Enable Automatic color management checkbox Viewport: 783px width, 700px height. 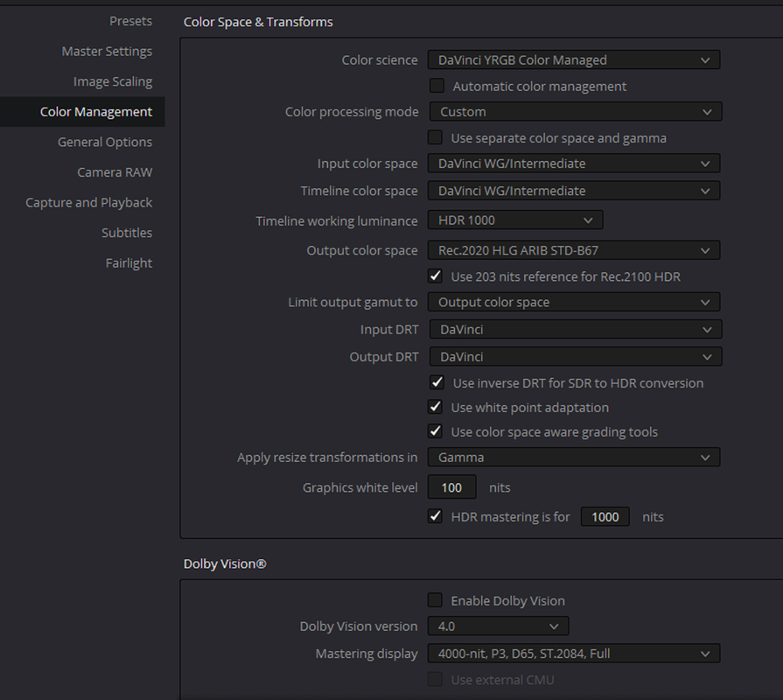pyautogui.click(x=437, y=86)
